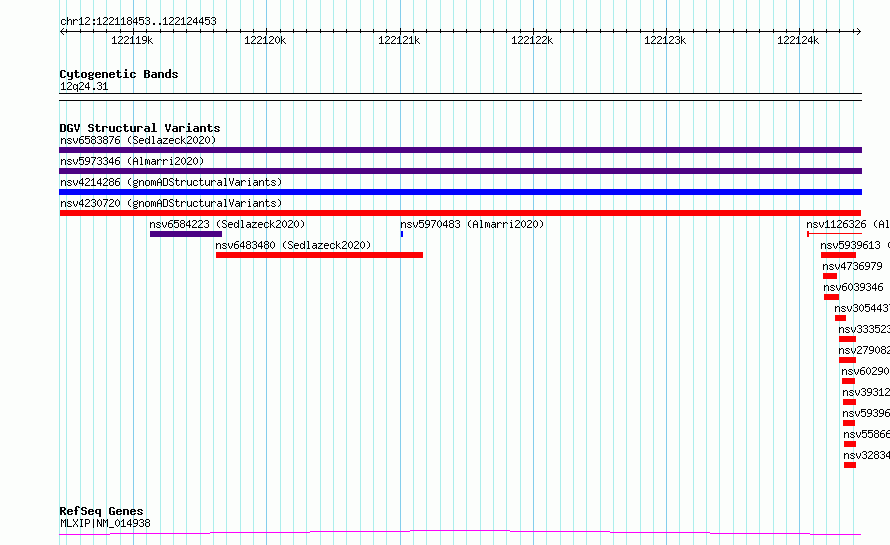Open variant label nsv6039346
This screenshot has height=545, width=890.
(x=853, y=287)
